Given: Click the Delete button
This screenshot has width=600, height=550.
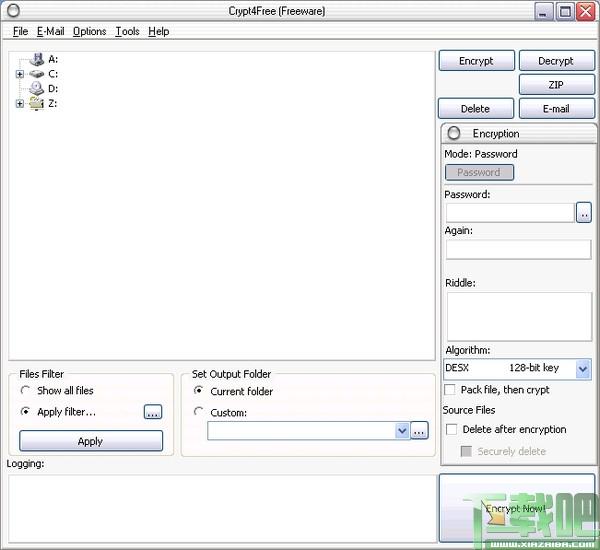Looking at the screenshot, I should click(476, 109).
